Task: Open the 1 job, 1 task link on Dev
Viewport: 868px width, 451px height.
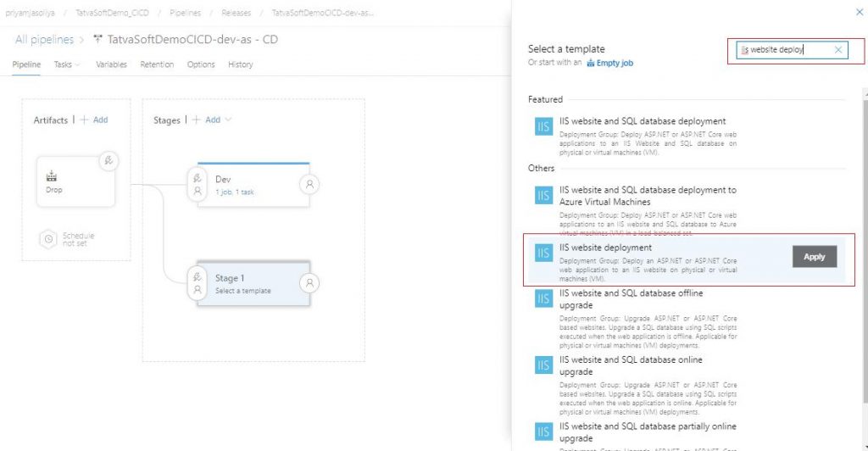Action: pos(235,192)
